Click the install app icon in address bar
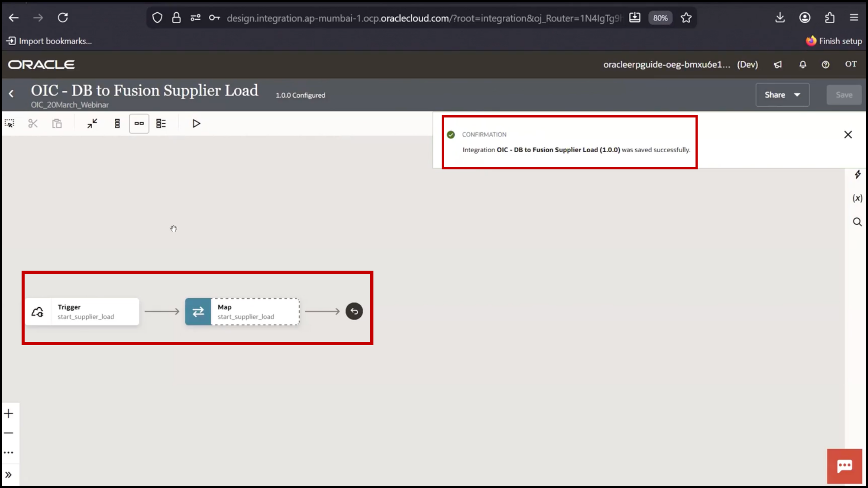This screenshot has height=488, width=868. click(635, 18)
